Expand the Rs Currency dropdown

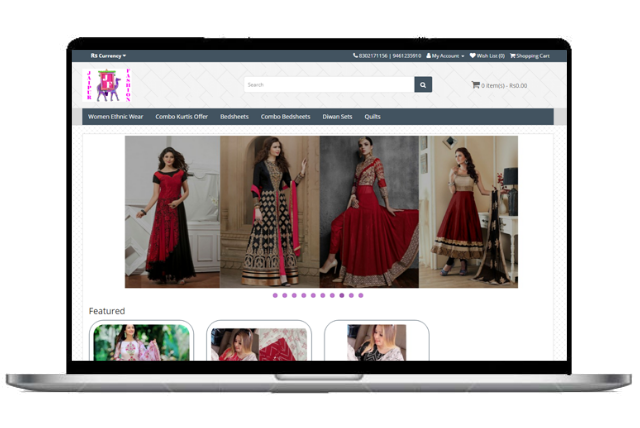108,56
